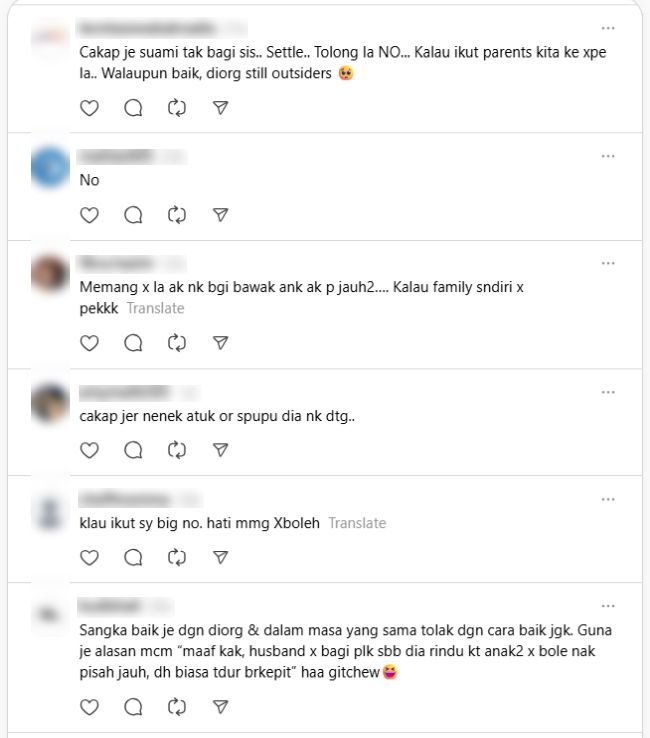Open three-dot menu on 'Sangka baik' comment
Viewport: 650px width, 738px height.
point(608,606)
